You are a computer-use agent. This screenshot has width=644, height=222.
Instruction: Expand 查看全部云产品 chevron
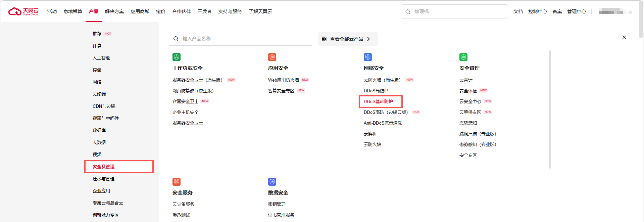coord(368,39)
